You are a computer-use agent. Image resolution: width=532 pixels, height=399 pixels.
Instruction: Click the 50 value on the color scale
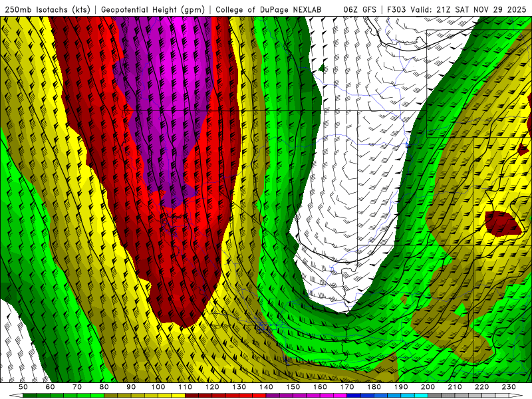(23, 387)
